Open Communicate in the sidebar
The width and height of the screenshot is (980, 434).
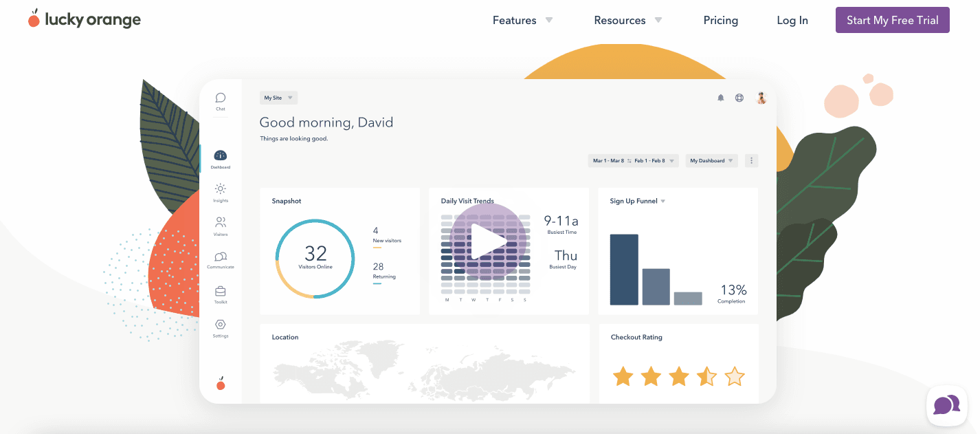221,260
